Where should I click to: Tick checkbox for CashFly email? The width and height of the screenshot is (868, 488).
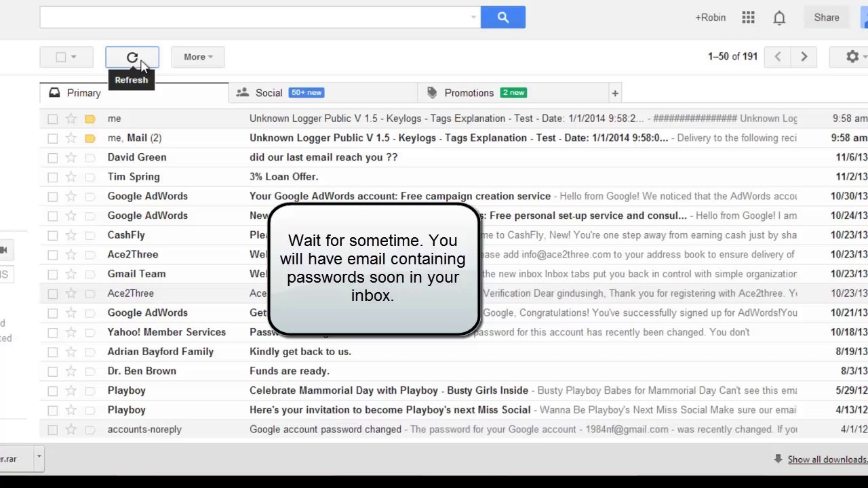tap(53, 235)
